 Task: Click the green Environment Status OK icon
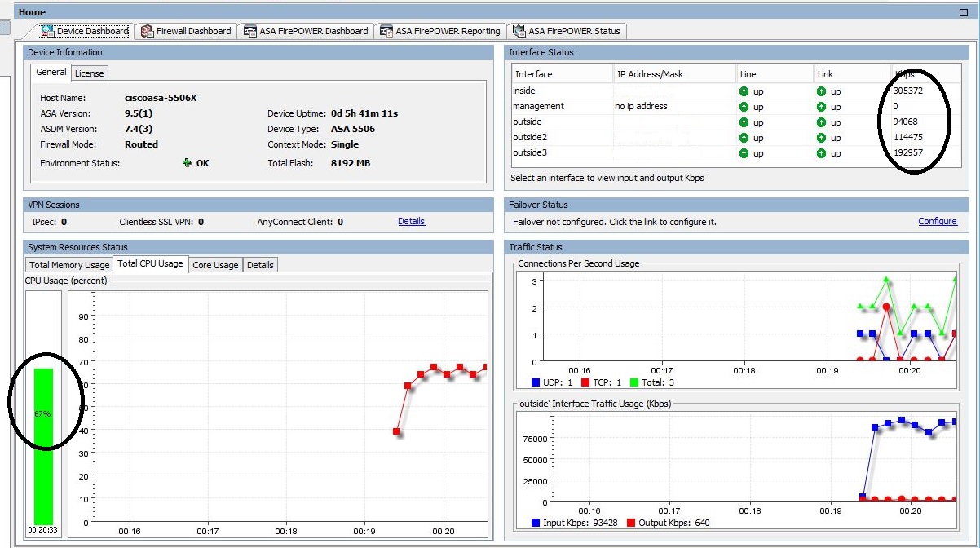(188, 163)
